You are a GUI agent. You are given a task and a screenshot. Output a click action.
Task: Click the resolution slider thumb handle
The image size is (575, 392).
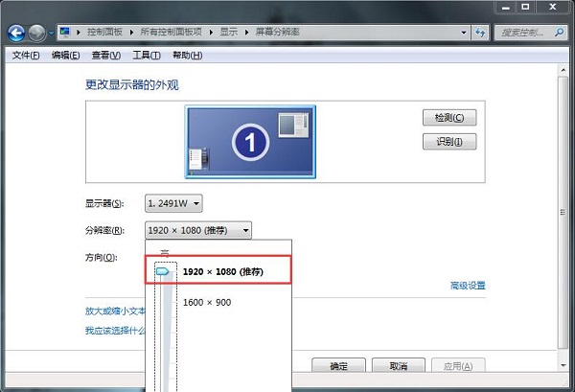click(x=163, y=273)
